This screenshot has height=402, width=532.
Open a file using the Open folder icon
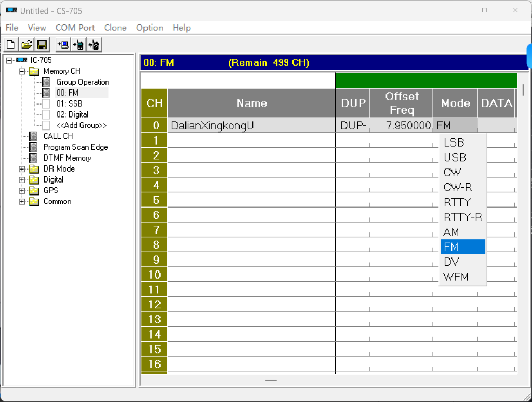(x=27, y=45)
